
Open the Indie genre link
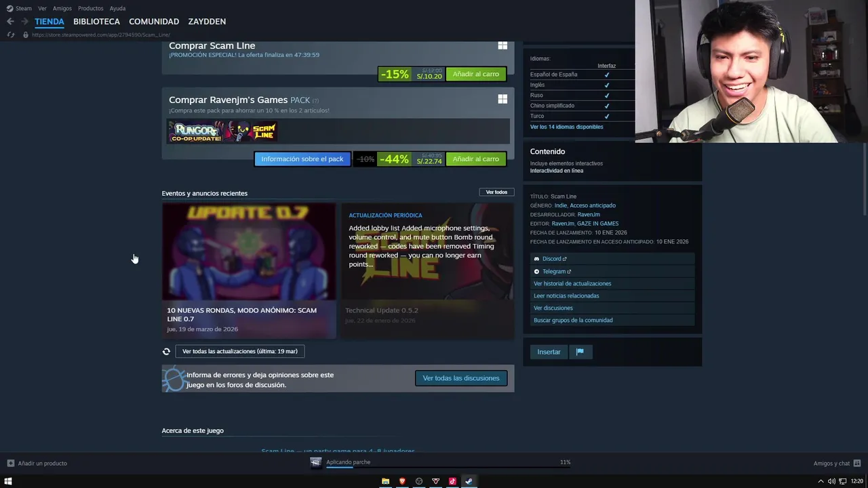[x=560, y=205]
